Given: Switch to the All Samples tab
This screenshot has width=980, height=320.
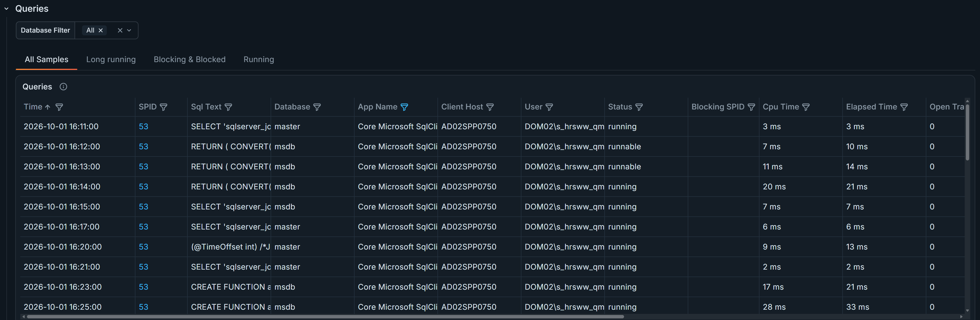Looking at the screenshot, I should (x=46, y=59).
